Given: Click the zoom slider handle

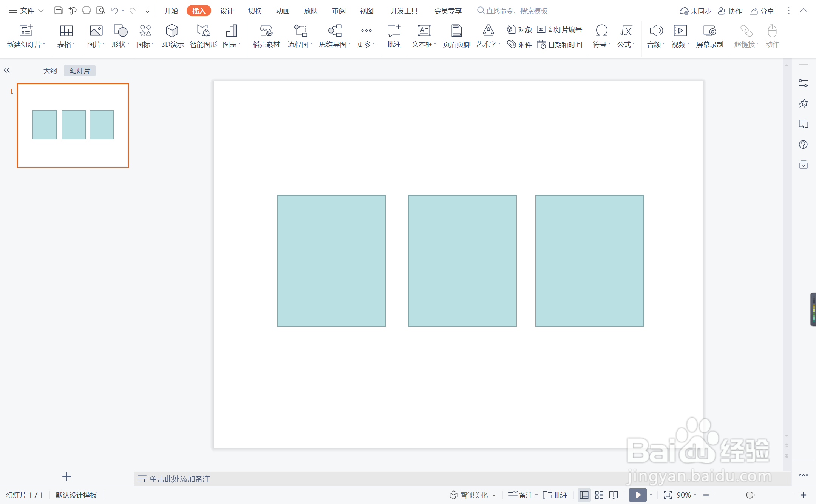Looking at the screenshot, I should click(750, 495).
